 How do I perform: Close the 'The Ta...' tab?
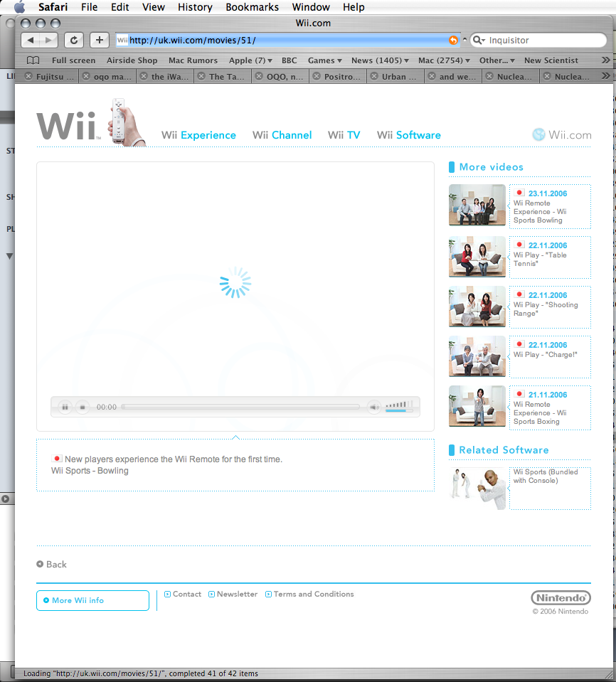[201, 76]
